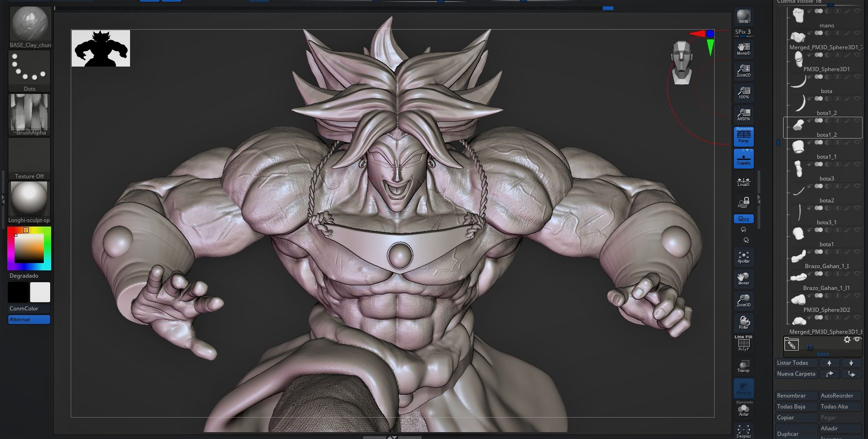This screenshot has width=868, height=439.
Task: Open the BrushAlpha alpha picker
Action: (x=30, y=114)
